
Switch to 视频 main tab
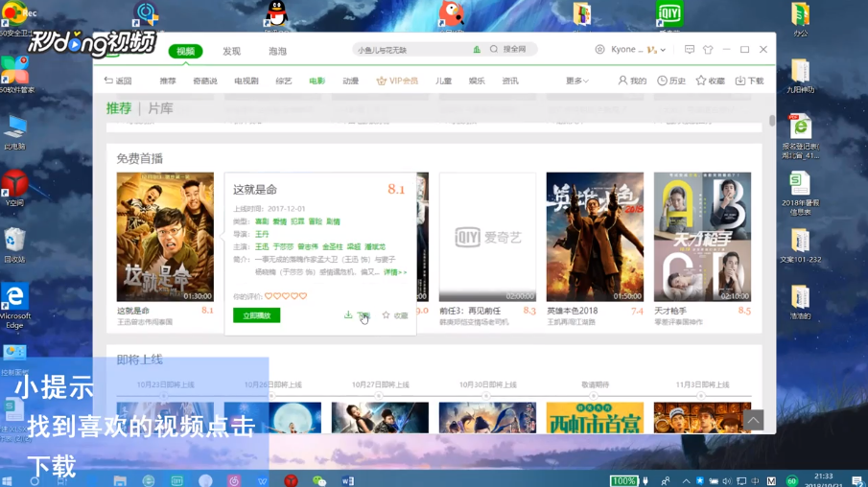coord(185,51)
